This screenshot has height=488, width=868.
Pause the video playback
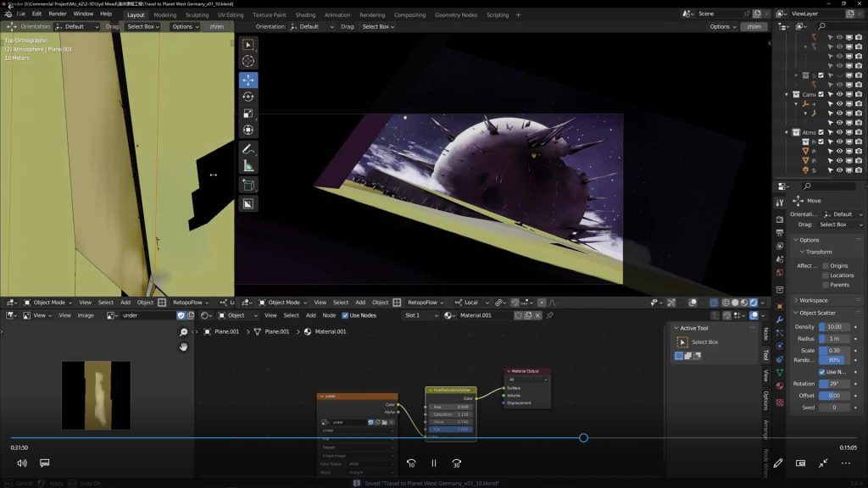[x=433, y=463]
